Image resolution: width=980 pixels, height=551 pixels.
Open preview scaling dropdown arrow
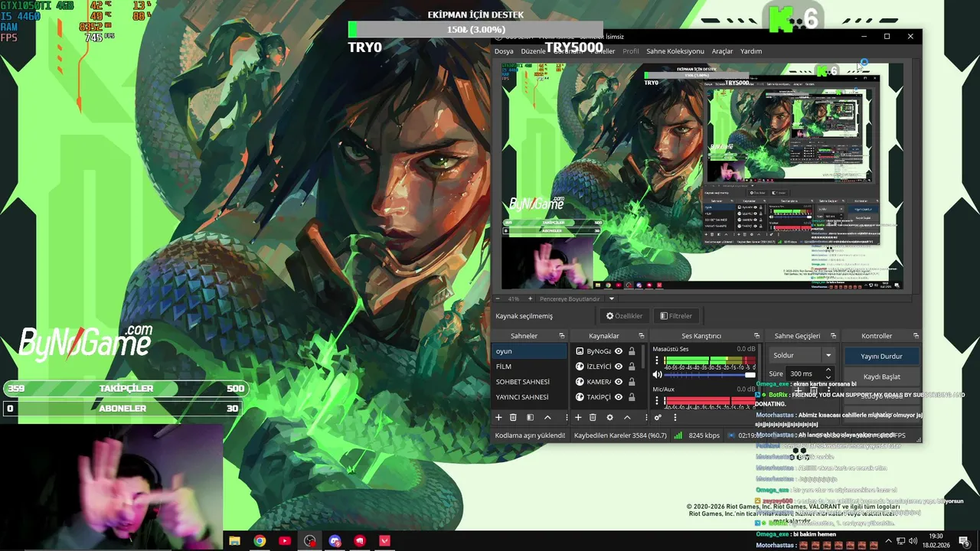click(x=611, y=298)
